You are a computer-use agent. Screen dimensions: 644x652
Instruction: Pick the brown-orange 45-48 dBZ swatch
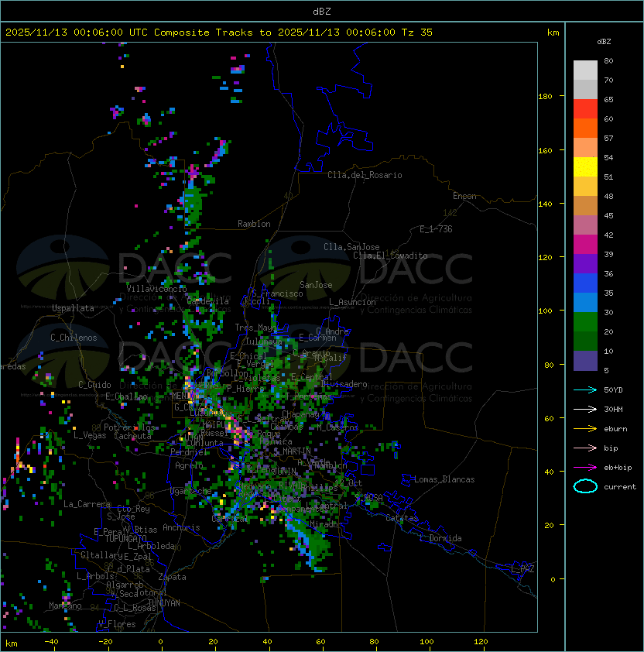[x=585, y=205]
